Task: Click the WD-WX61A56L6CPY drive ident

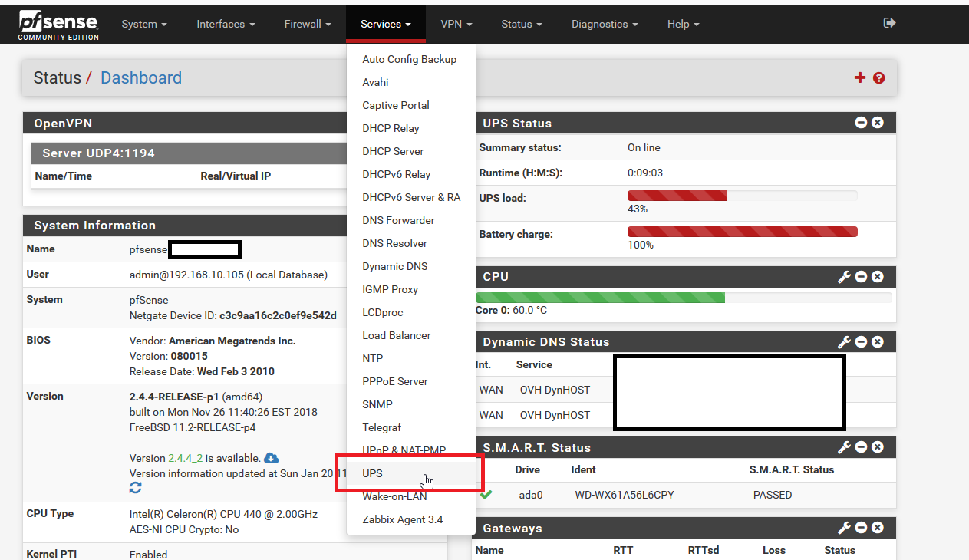Action: coord(625,495)
